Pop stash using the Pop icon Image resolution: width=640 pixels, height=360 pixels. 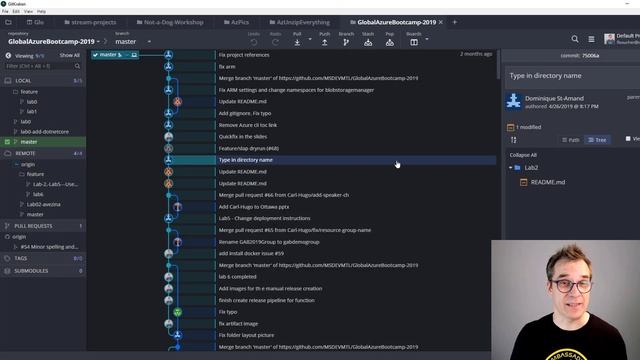coord(390,42)
